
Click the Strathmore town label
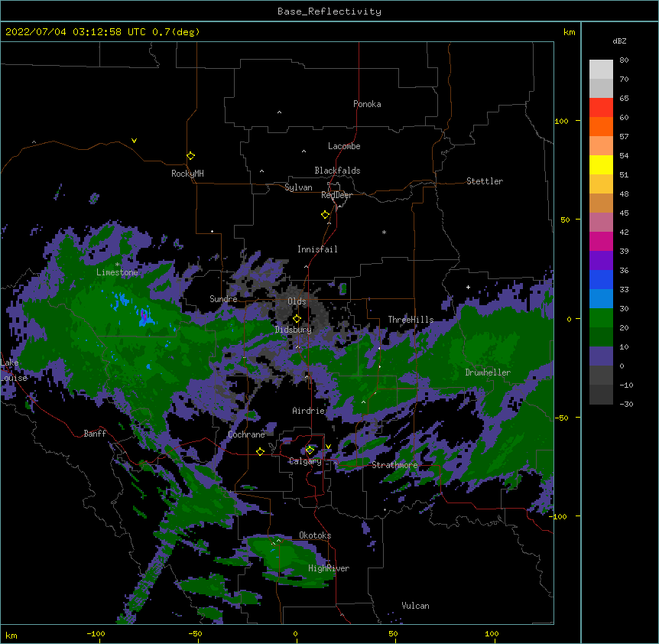pyautogui.click(x=394, y=465)
